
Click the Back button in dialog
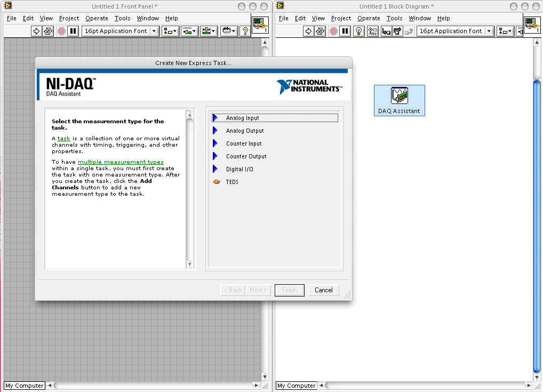coord(233,290)
